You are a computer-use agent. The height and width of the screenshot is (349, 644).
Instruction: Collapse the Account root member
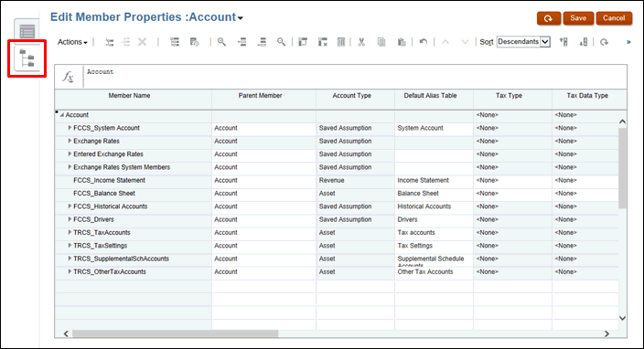61,115
